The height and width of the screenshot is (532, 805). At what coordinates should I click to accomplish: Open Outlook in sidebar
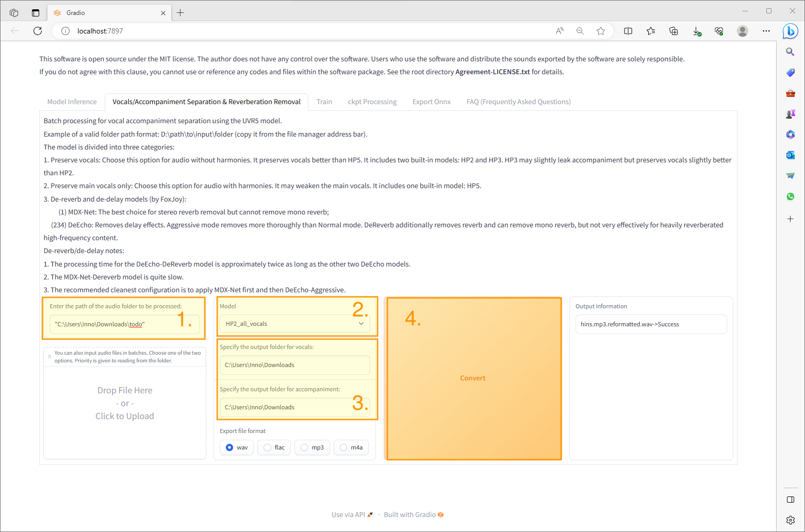point(790,155)
